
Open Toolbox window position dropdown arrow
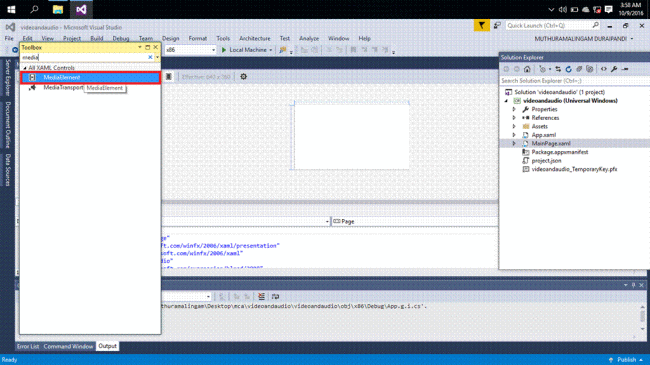click(140, 47)
